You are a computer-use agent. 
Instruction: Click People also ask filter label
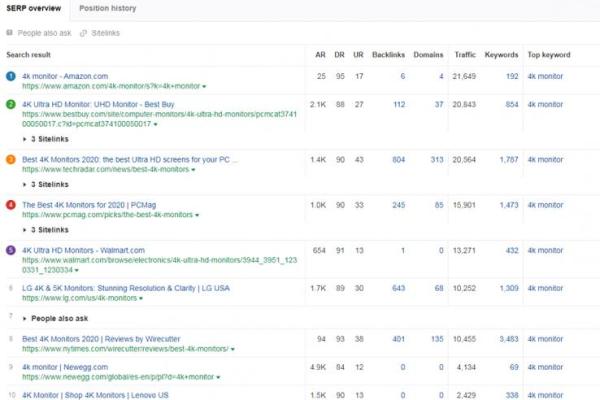44,33
